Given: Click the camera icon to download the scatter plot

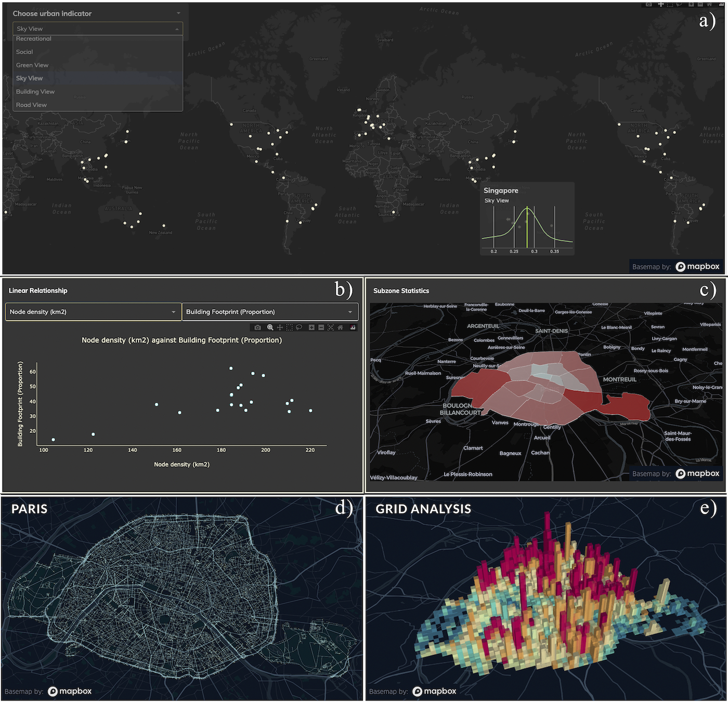Looking at the screenshot, I should click(257, 327).
